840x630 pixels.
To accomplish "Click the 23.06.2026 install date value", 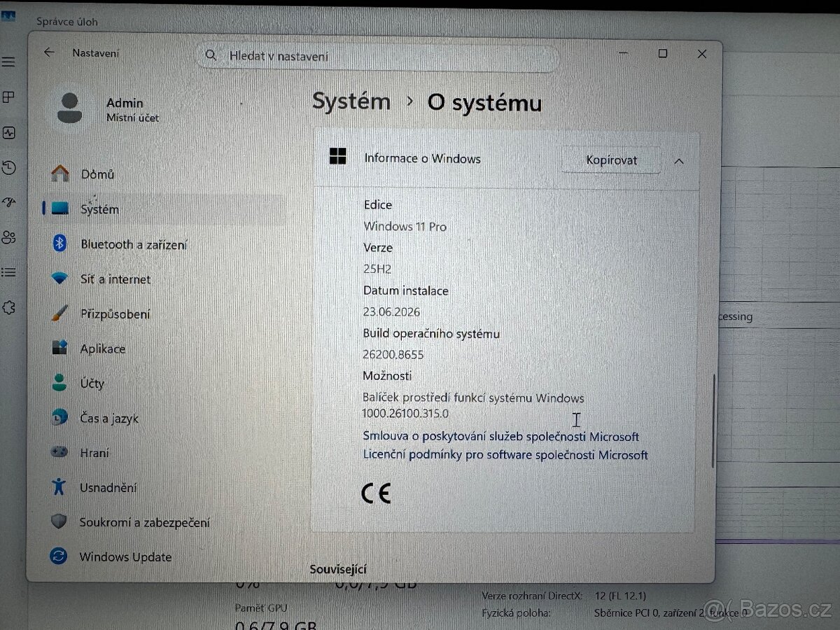I will tap(391, 311).
